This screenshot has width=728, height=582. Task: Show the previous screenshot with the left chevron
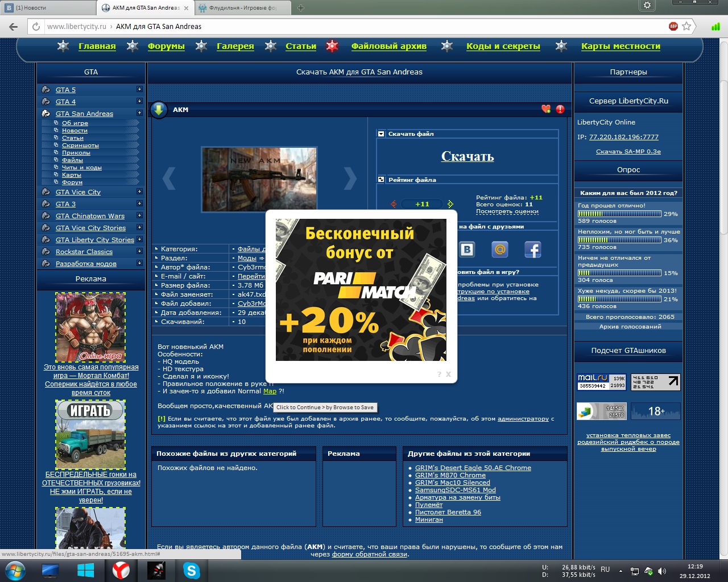(169, 178)
